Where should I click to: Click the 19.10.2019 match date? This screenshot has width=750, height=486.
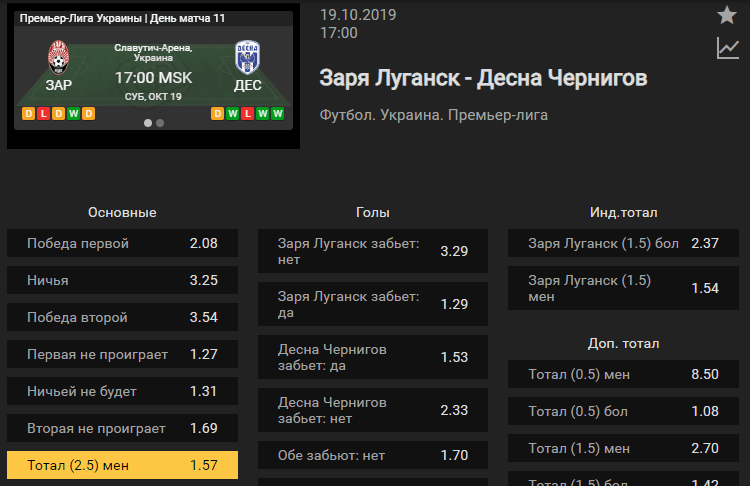click(358, 15)
